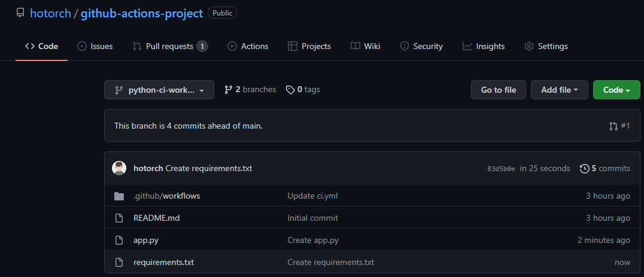
Task: Click the branch icon next to 2 branches
Action: pos(229,90)
